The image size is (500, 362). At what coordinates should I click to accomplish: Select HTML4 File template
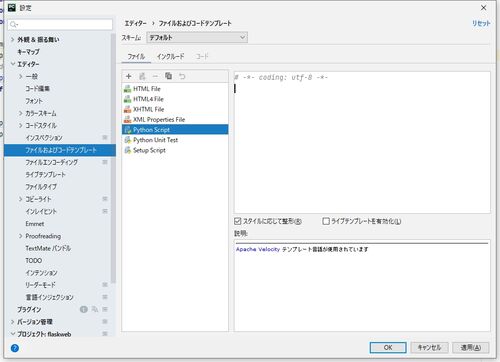(175, 99)
